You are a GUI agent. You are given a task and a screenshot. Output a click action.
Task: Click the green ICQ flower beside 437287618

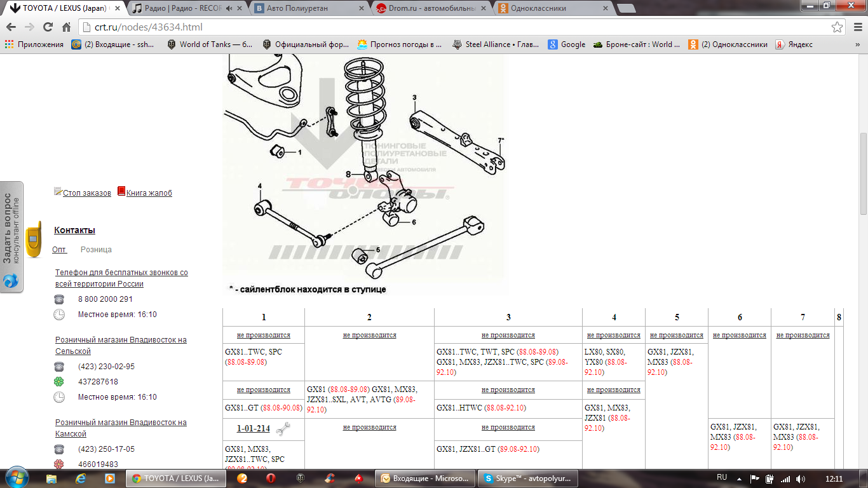click(59, 382)
